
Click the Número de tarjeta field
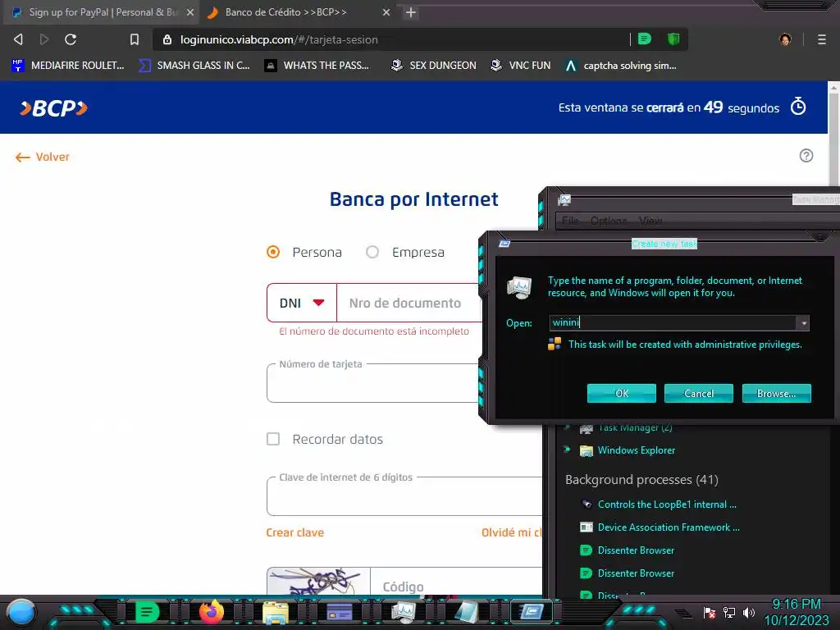click(373, 385)
